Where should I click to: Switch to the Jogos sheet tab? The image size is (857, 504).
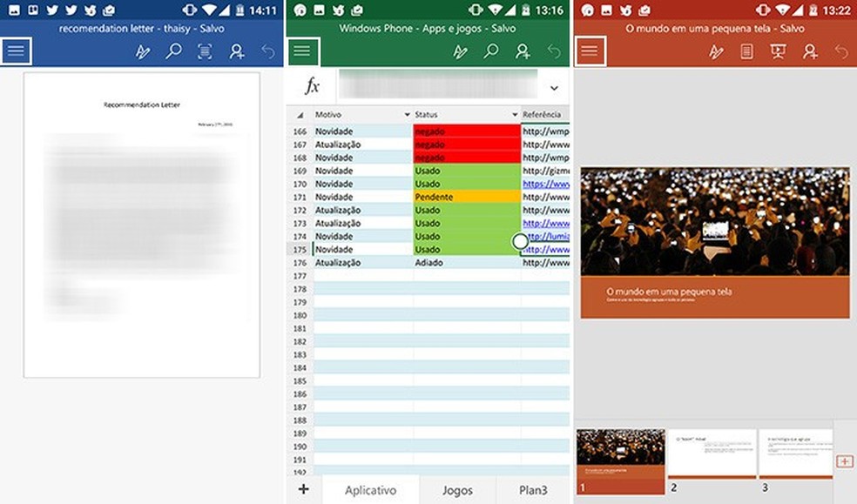coord(457,490)
